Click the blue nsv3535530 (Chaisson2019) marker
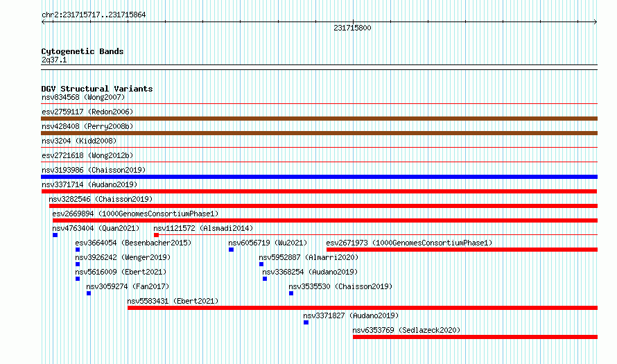The width and height of the screenshot is (617, 364). click(x=291, y=293)
